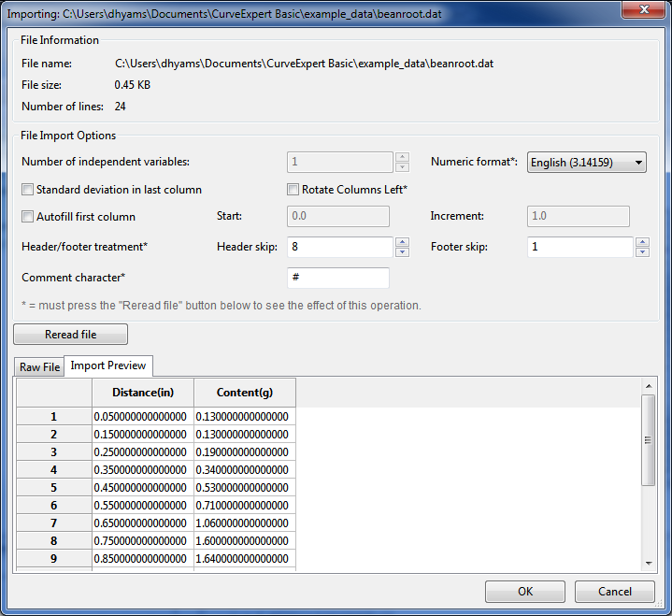Click cell 1.600000000000000 in Content column
Image resolution: width=672 pixels, height=616 pixels.
pyautogui.click(x=245, y=541)
